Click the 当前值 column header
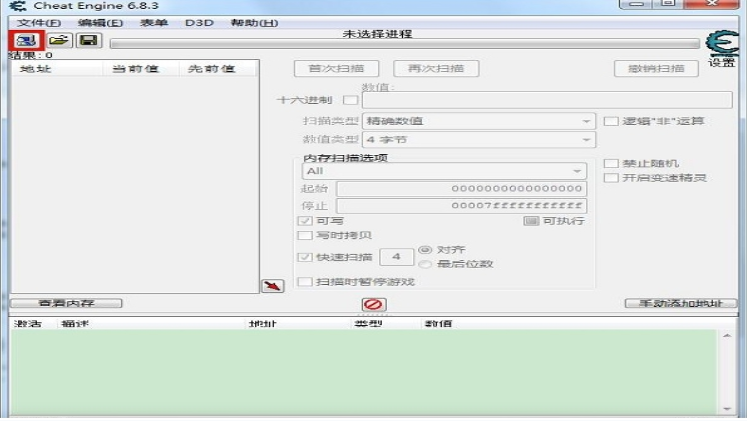The image size is (747, 421). [141, 69]
